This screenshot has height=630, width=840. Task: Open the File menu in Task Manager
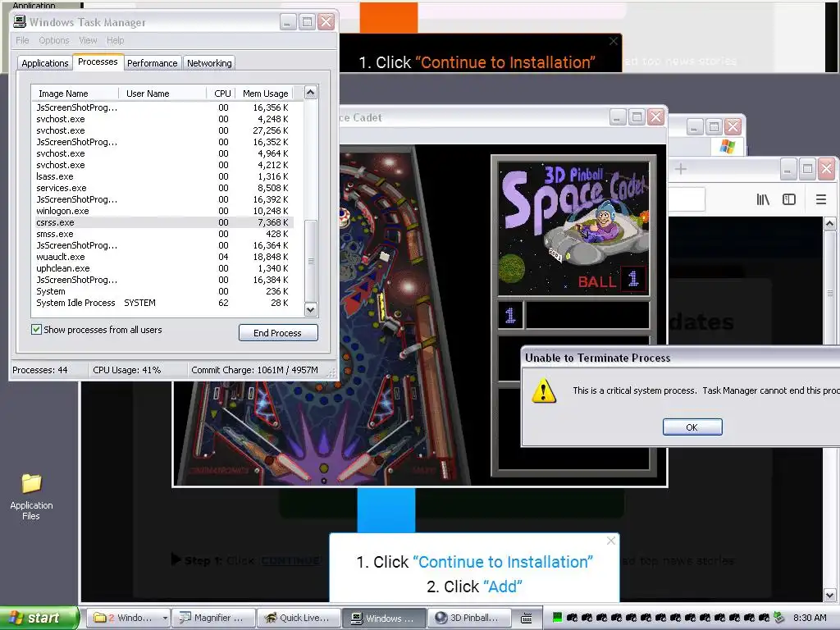[22, 40]
